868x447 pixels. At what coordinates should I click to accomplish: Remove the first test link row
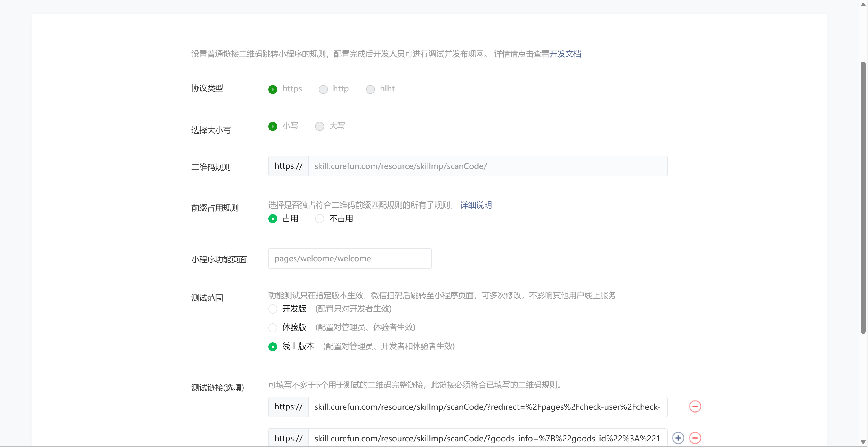pyautogui.click(x=695, y=406)
